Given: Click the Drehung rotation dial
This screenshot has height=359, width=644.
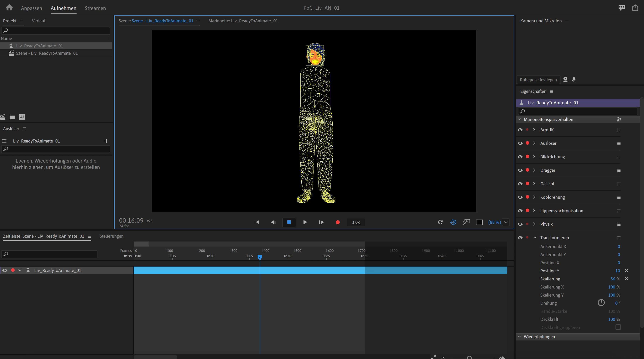Looking at the screenshot, I should [x=601, y=303].
